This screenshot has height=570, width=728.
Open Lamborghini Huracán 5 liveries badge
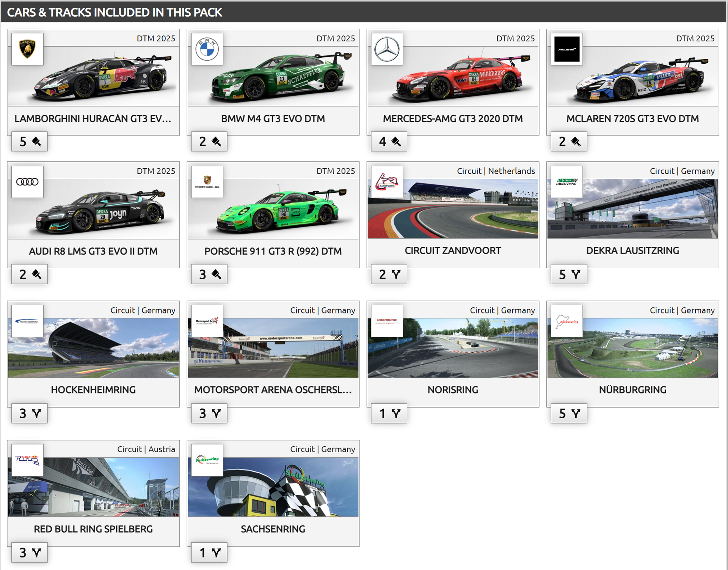(30, 142)
